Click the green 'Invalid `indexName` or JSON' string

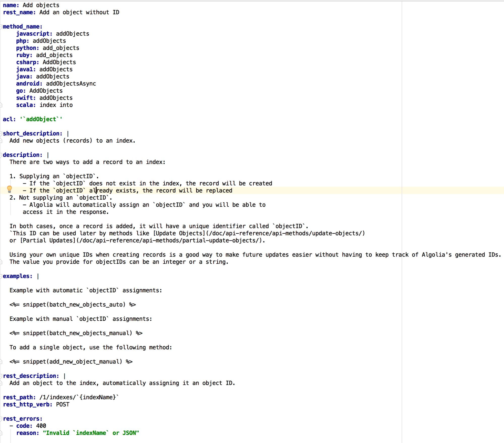click(x=91, y=433)
